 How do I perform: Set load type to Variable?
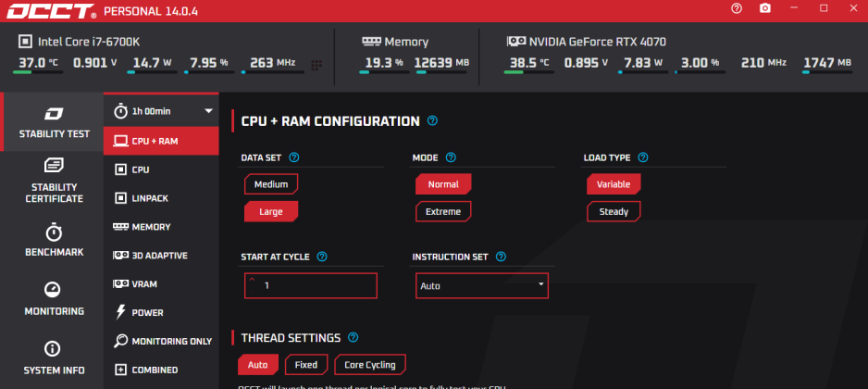614,184
